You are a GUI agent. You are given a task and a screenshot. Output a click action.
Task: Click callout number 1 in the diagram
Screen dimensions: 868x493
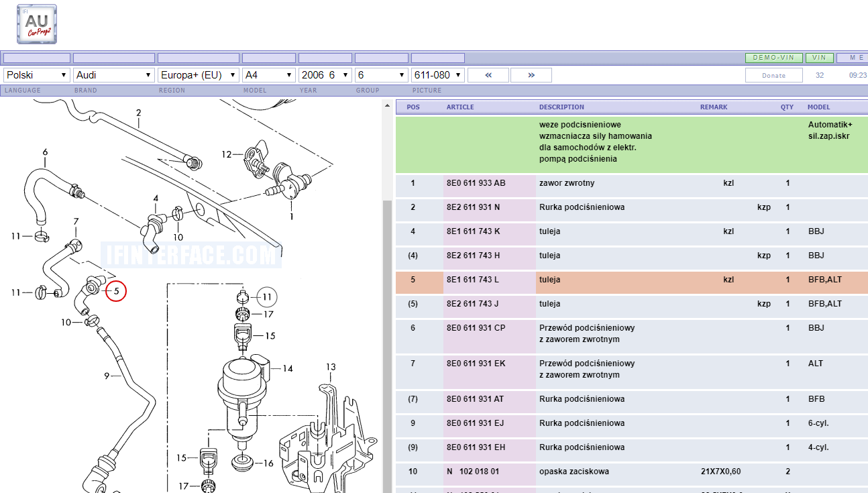[x=292, y=217]
